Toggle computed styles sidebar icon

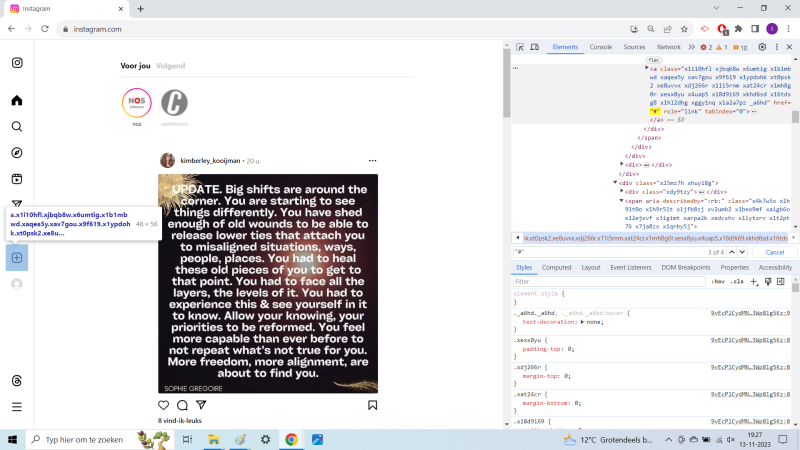pos(781,282)
